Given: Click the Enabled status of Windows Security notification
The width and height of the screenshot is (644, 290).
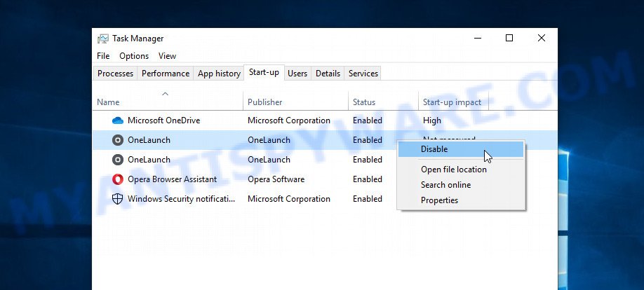Looking at the screenshot, I should [x=368, y=199].
